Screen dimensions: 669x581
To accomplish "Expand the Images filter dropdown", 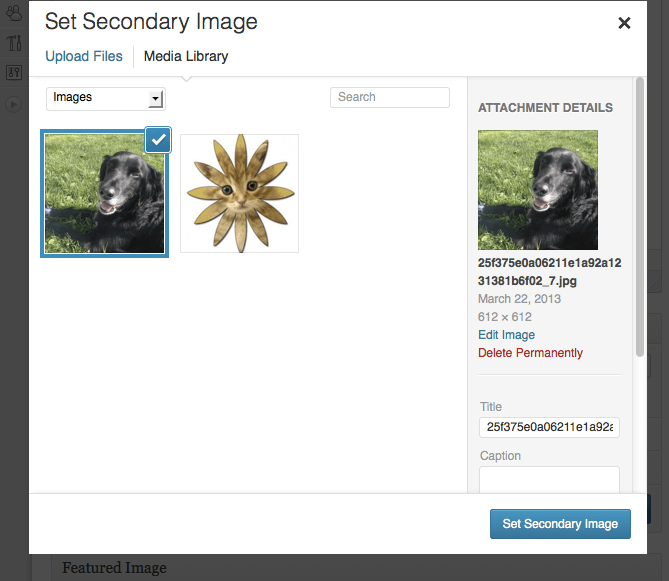I will [106, 99].
